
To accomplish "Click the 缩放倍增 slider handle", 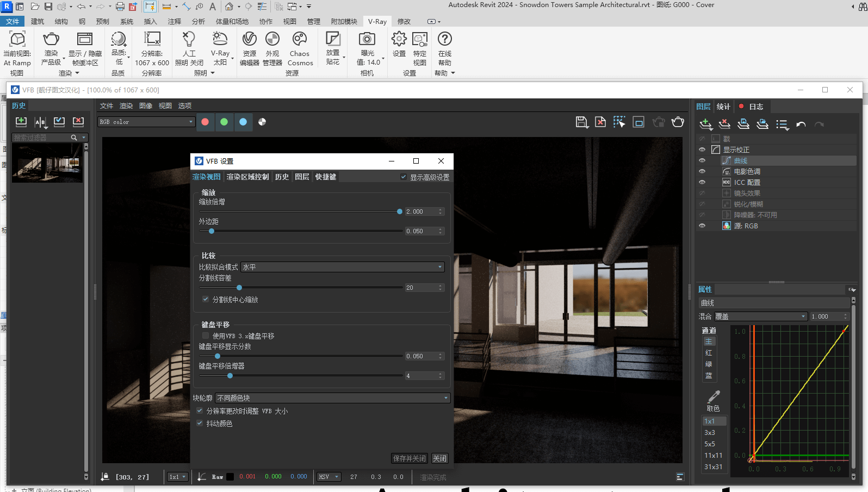I will click(400, 211).
